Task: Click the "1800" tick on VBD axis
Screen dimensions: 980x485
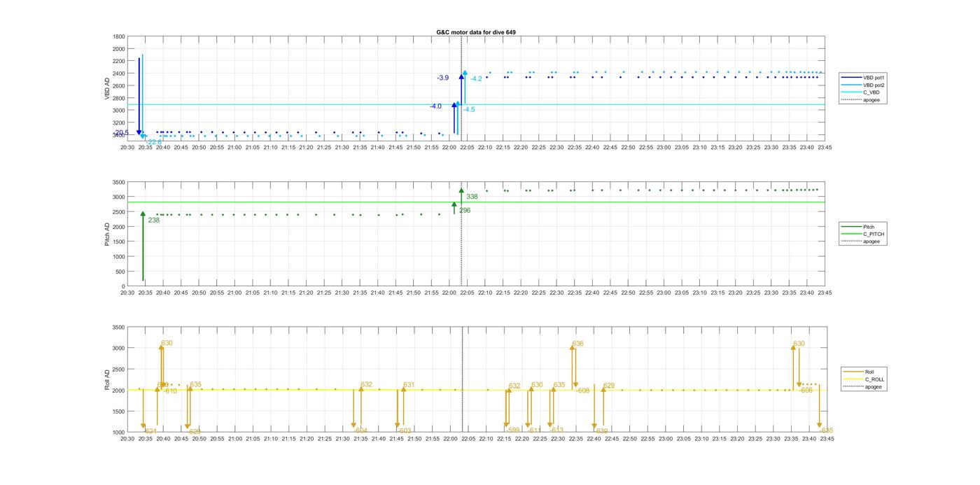Action: pos(119,36)
